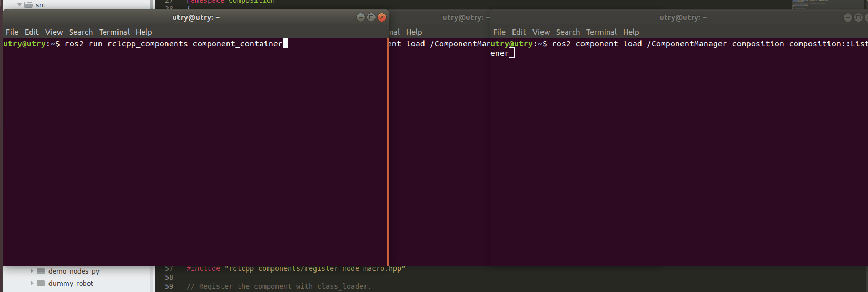Click the 'ros2 run rclcpp_components component_container' command text
Screen dimensions: 868x292
pyautogui.click(x=173, y=44)
